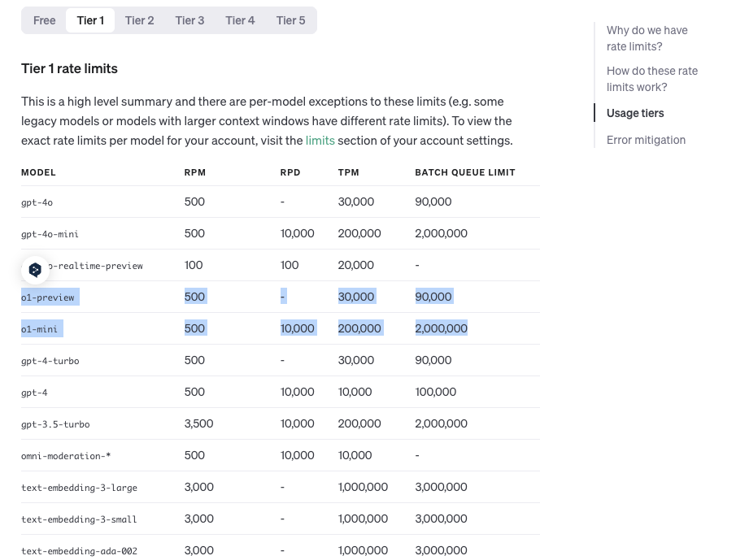This screenshot has width=736, height=560.
Task: Click the gpt-3.5-turbo model name
Action: tap(55, 424)
